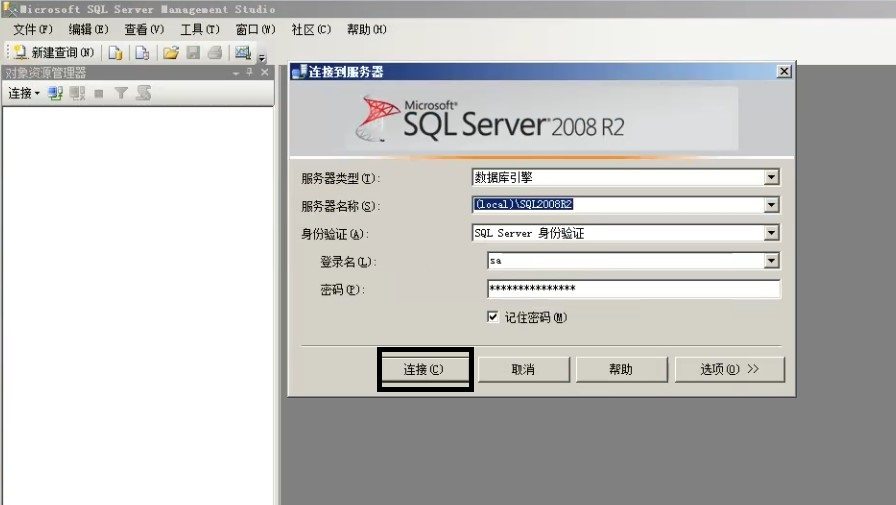Expand the 登录名 dropdown arrow
The height and width of the screenshot is (505, 896).
pyautogui.click(x=771, y=260)
